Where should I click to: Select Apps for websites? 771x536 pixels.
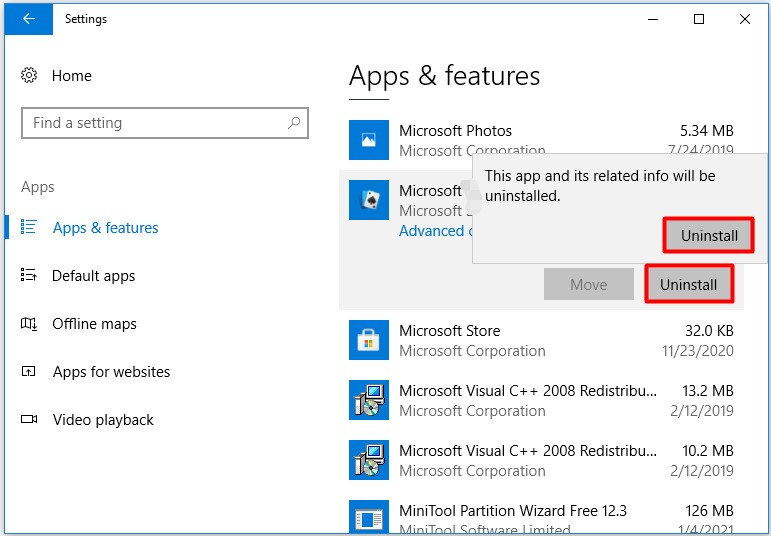coord(111,372)
